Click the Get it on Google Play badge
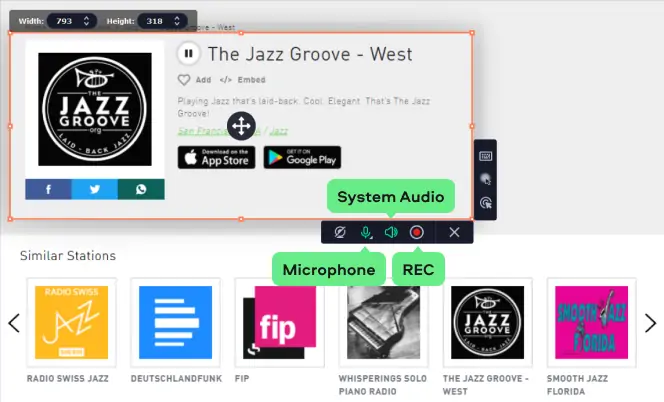Screen dimensions: 664x402 pos(302,158)
